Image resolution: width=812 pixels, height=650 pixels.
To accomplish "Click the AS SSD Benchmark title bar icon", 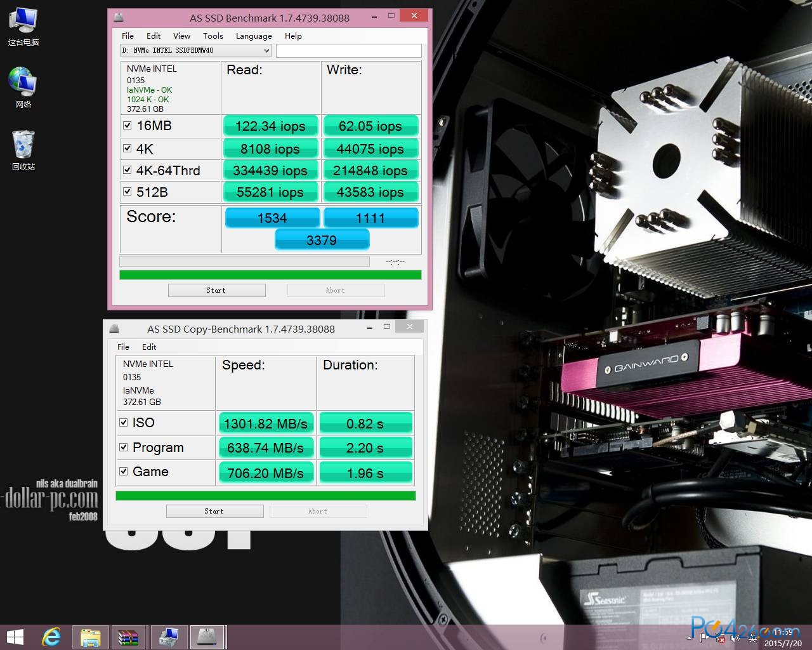I will pyautogui.click(x=119, y=18).
